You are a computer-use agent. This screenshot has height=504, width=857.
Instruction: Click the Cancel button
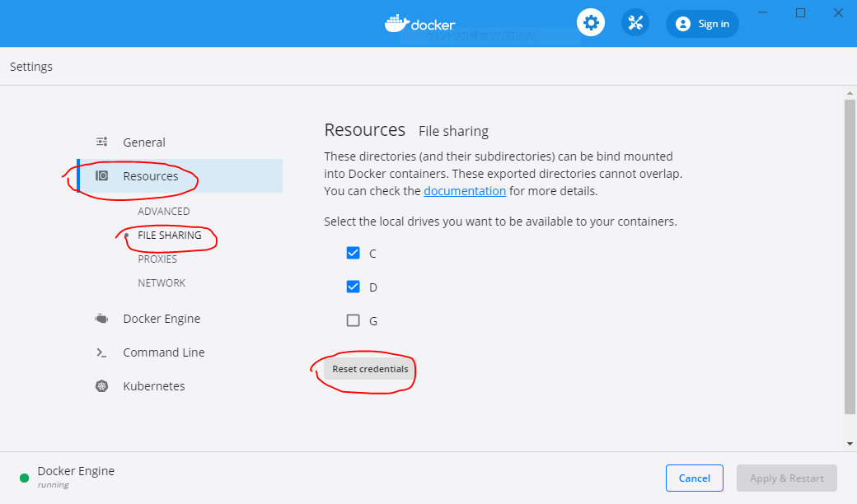[x=694, y=478]
